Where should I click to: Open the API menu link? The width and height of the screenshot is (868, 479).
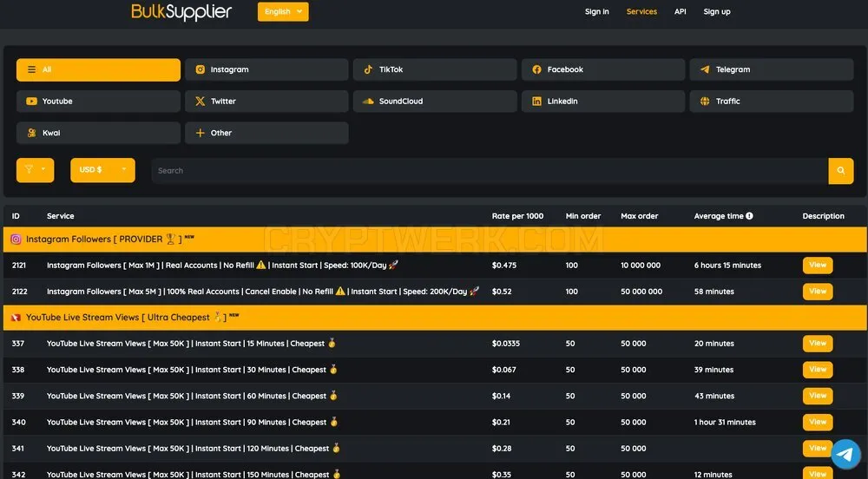(x=681, y=11)
